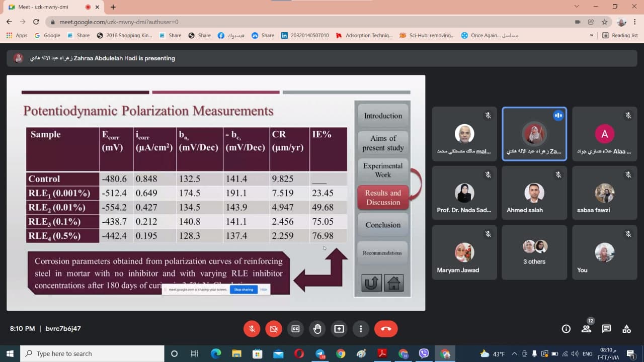
Task: Toggle the camera on or off
Action: (274, 329)
